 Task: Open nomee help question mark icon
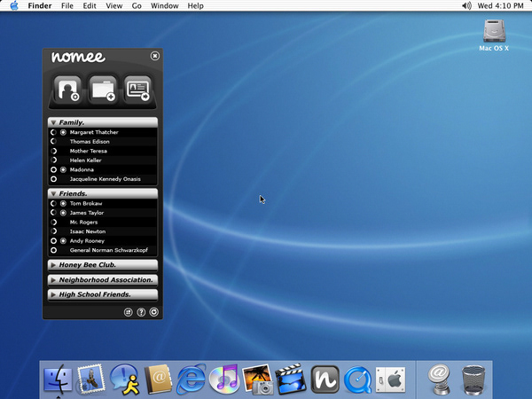141,312
